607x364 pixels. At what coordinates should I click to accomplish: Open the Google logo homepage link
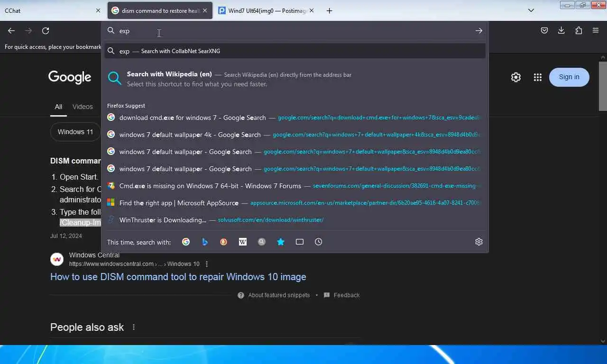70,77
